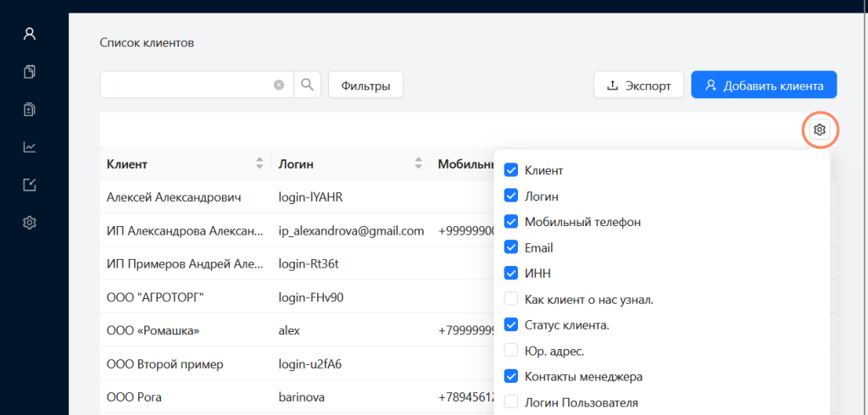Sort table by Клиент column arrows

[259, 163]
